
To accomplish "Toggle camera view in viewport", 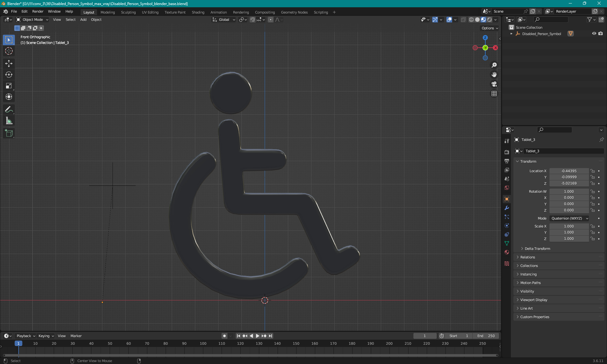I will (494, 84).
